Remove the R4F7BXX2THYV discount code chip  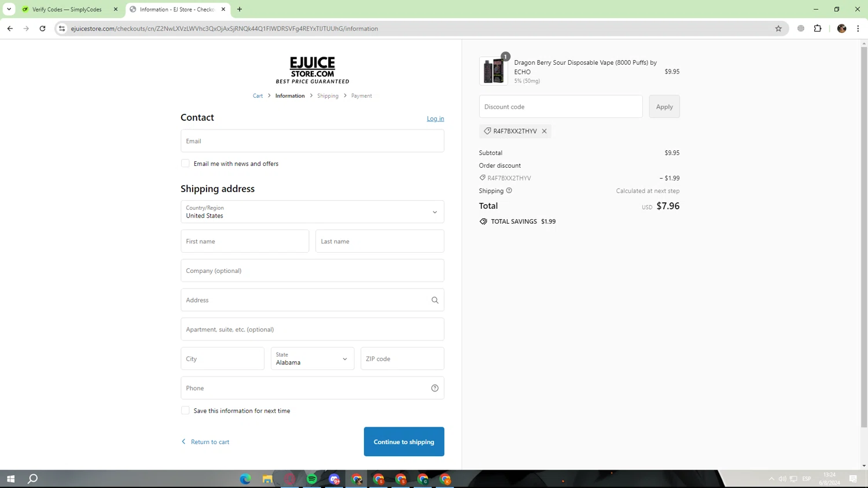pyautogui.click(x=545, y=131)
